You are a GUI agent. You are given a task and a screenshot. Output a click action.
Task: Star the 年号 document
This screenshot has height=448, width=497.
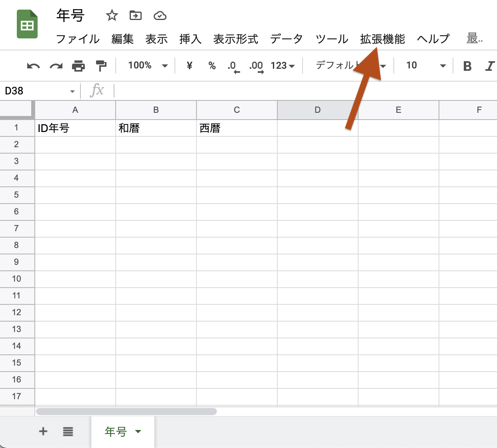tap(112, 16)
